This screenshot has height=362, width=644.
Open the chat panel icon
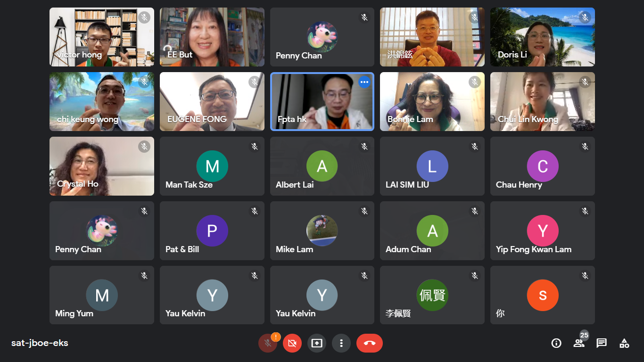pyautogui.click(x=602, y=343)
